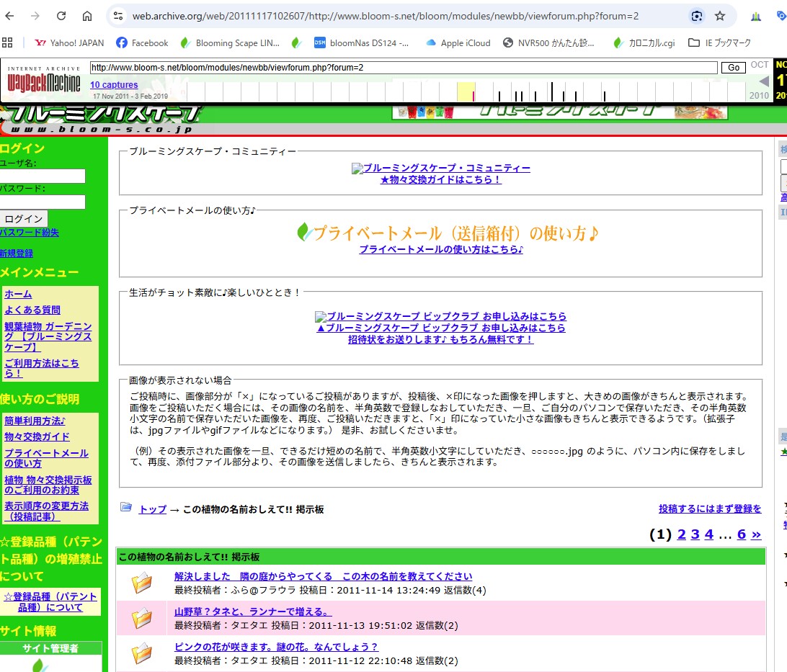787x672 pixels.
Task: Click the Wayback Machine logo
Action: 44,80
